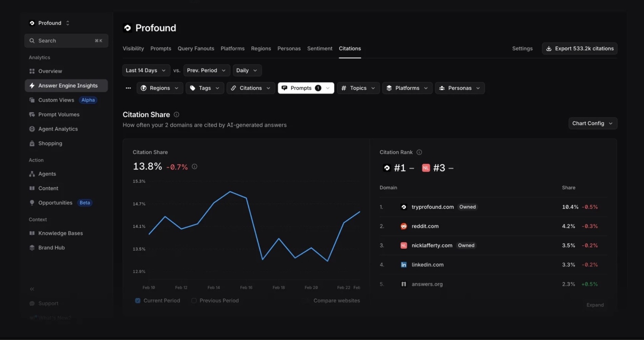Image resolution: width=644 pixels, height=340 pixels.
Task: Click the download icon on Export button
Action: 549,48
